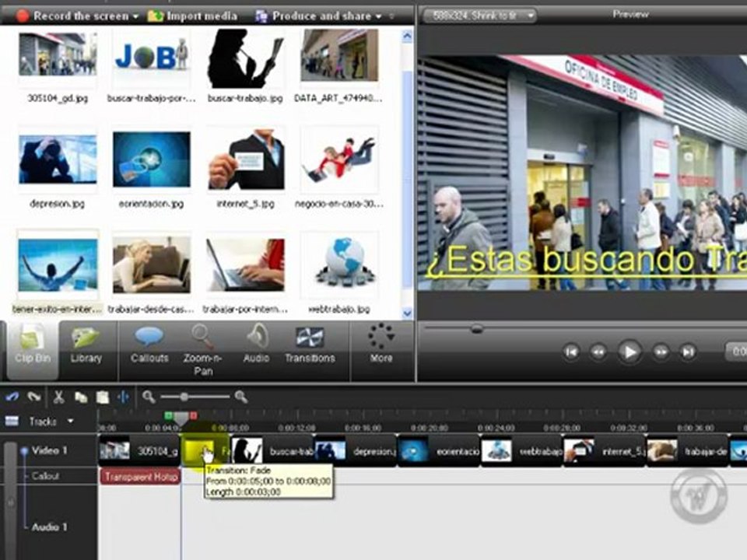Click the Import media button
This screenshot has height=560, width=747.
[192, 16]
